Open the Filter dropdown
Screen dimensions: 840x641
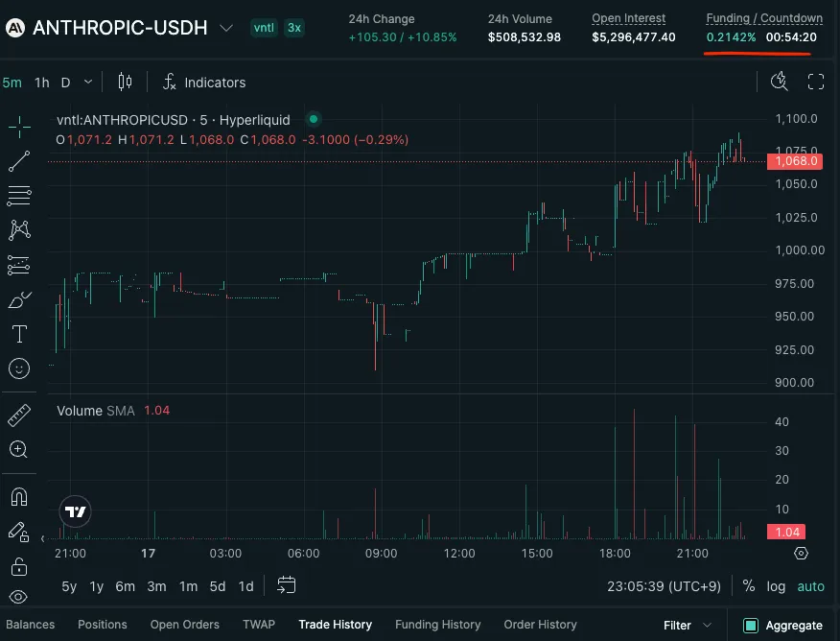click(688, 626)
